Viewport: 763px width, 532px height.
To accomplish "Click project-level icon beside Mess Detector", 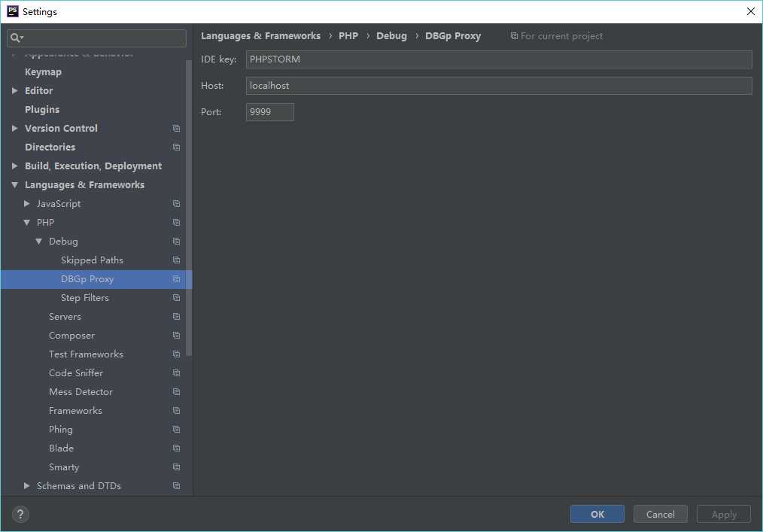I will tap(176, 392).
